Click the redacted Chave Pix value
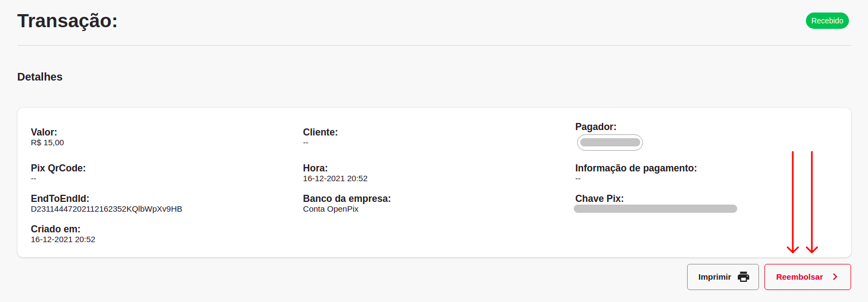Screen dimensions: 868x302 (655, 209)
